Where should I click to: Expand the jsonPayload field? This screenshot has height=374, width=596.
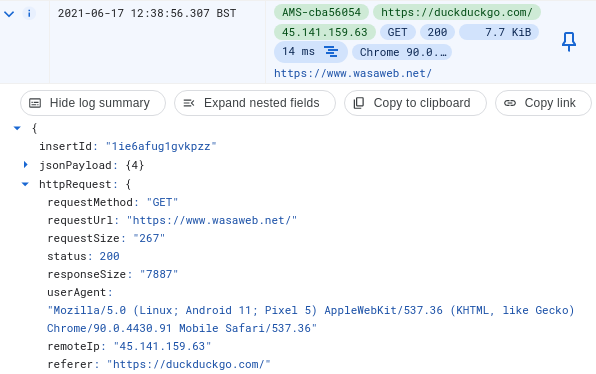click(x=25, y=165)
